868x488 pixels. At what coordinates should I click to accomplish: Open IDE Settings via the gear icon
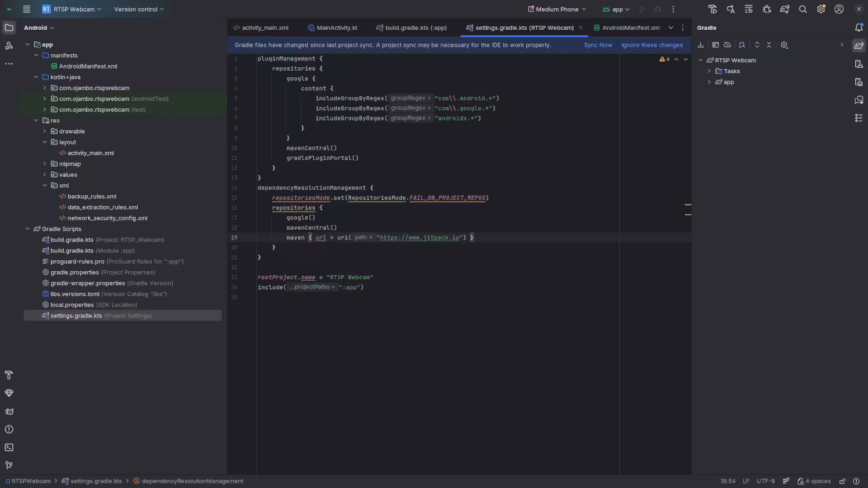tap(821, 9)
